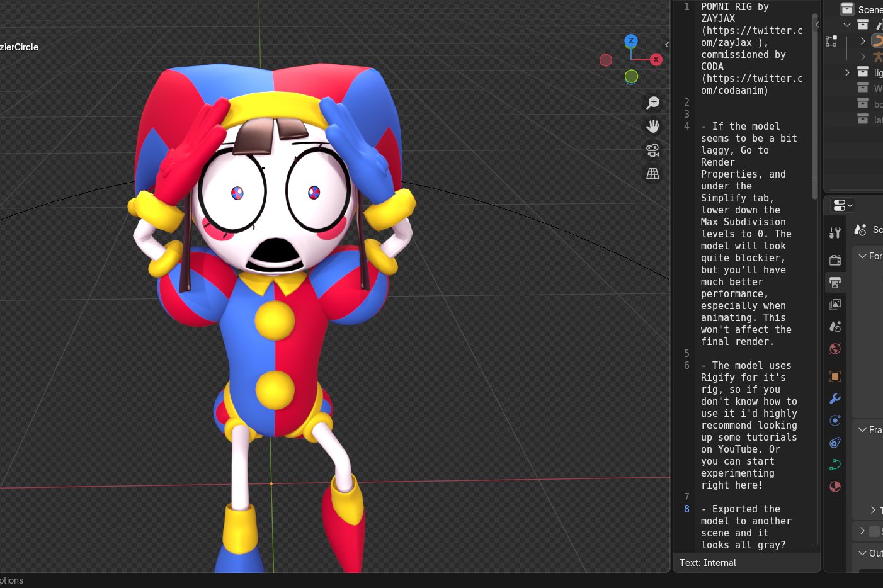
Task: Open the Material properties tab icon
Action: [835, 487]
